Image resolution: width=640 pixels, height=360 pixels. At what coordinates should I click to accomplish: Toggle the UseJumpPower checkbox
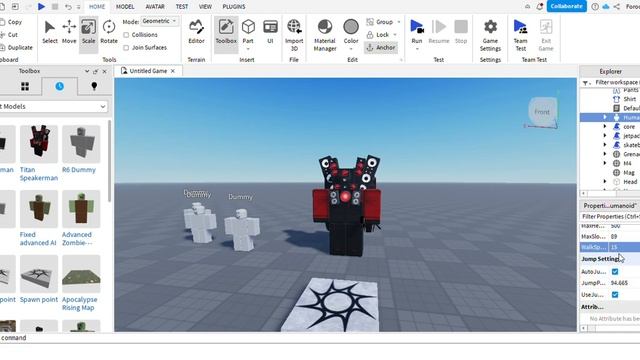tap(615, 294)
